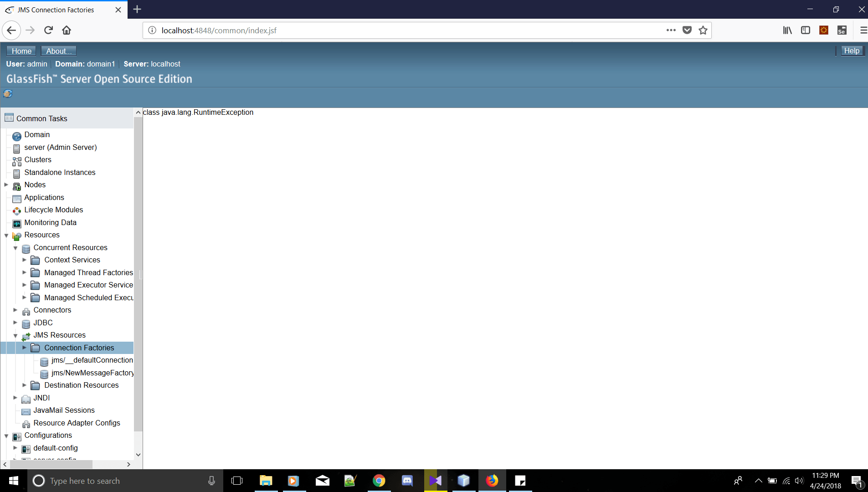Open Firefox library icon in toolbar
The height and width of the screenshot is (492, 868).
787,30
